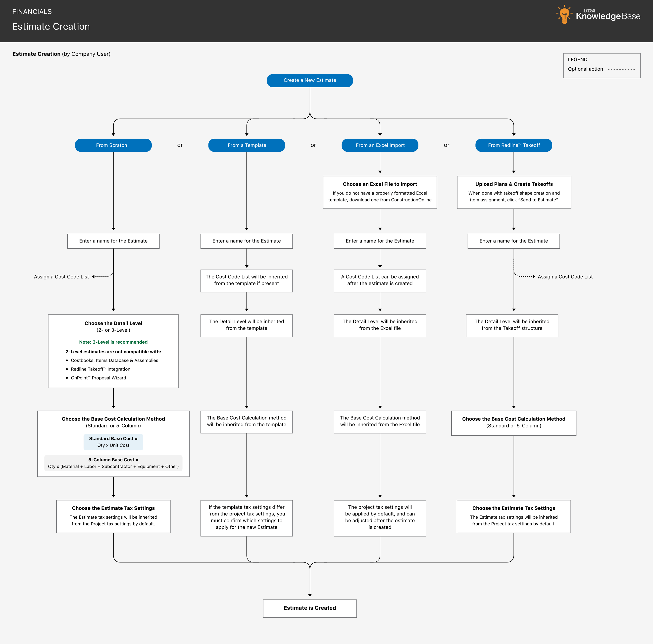Viewport: 653px width, 644px height.
Task: Select the From an Excel Import option
Action: click(x=380, y=145)
